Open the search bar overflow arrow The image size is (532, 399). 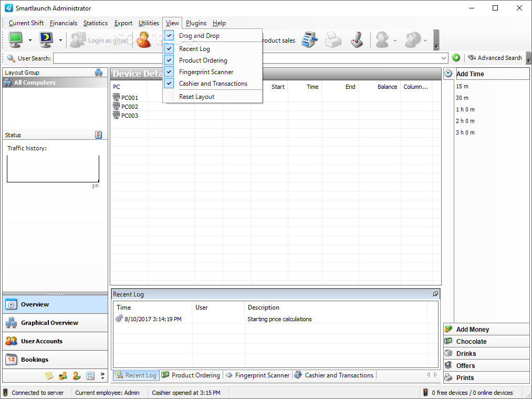528,58
